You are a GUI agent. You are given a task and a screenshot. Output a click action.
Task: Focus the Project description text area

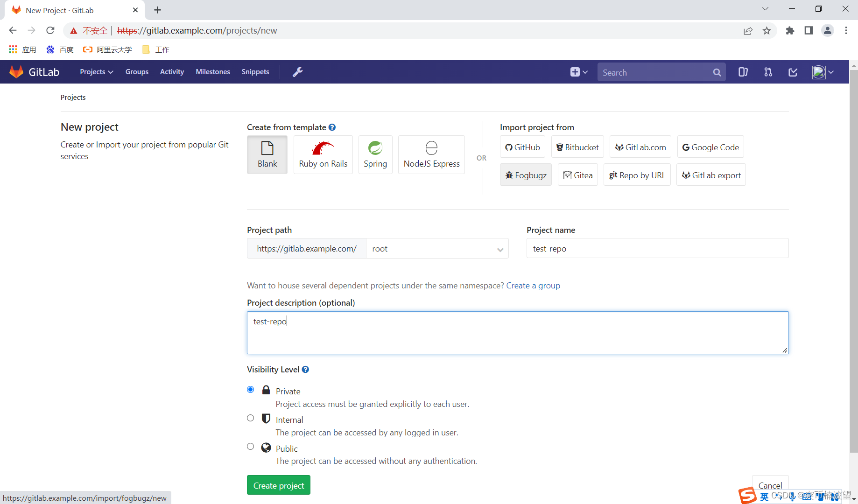pos(518,333)
